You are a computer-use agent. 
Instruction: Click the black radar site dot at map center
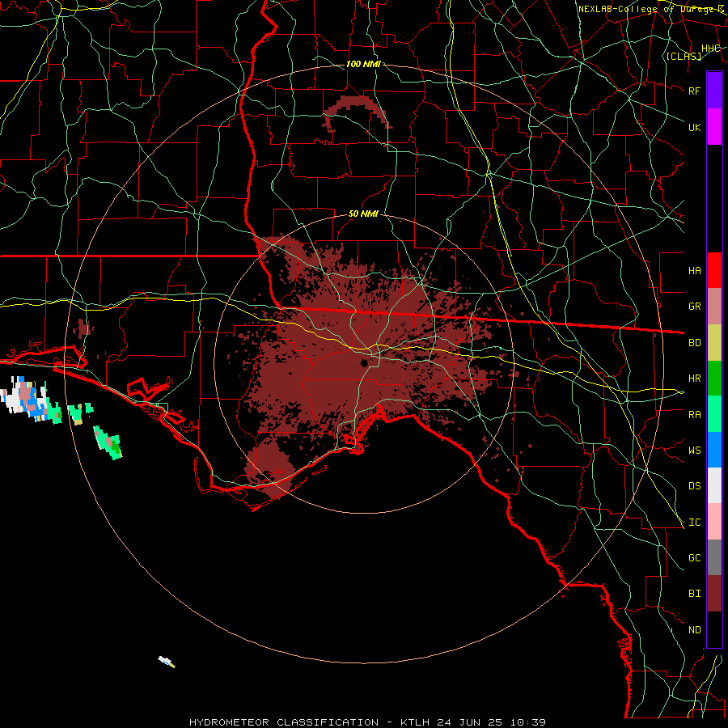[363, 363]
